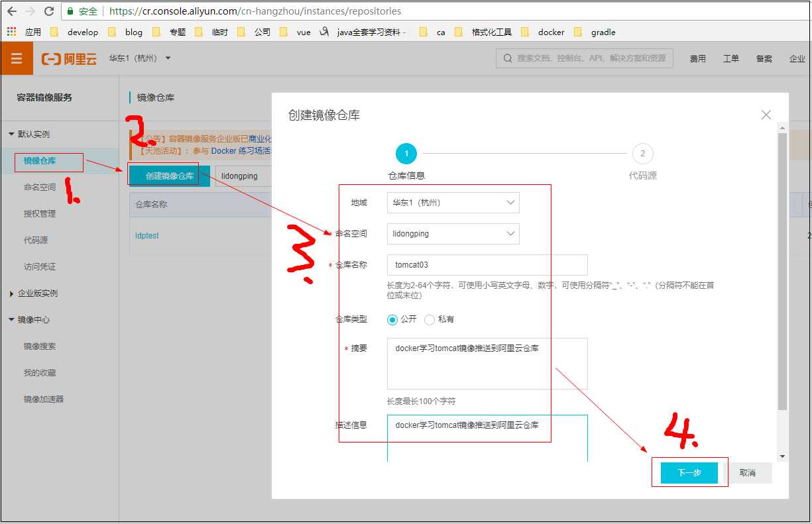
Task: Click the 阿里云 logo
Action: 70,59
